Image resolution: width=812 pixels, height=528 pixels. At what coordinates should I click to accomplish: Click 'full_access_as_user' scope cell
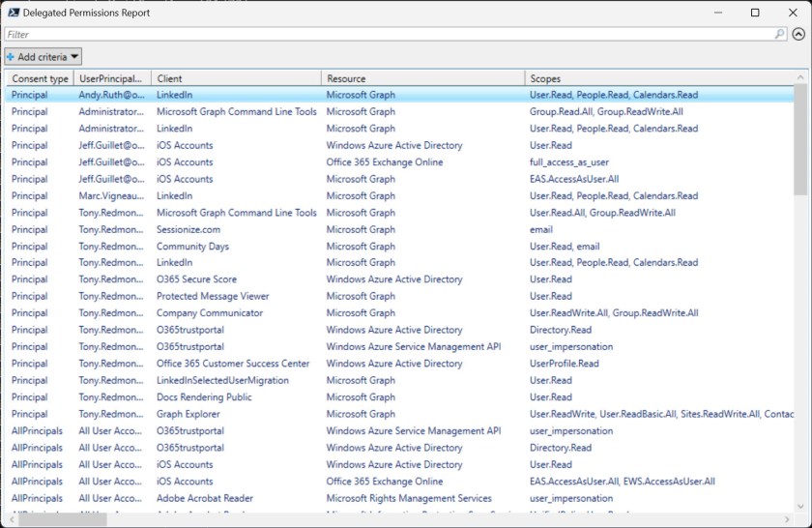569,162
